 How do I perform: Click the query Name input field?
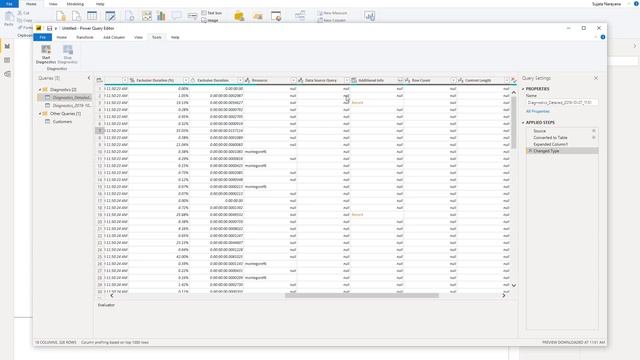pyautogui.click(x=562, y=102)
